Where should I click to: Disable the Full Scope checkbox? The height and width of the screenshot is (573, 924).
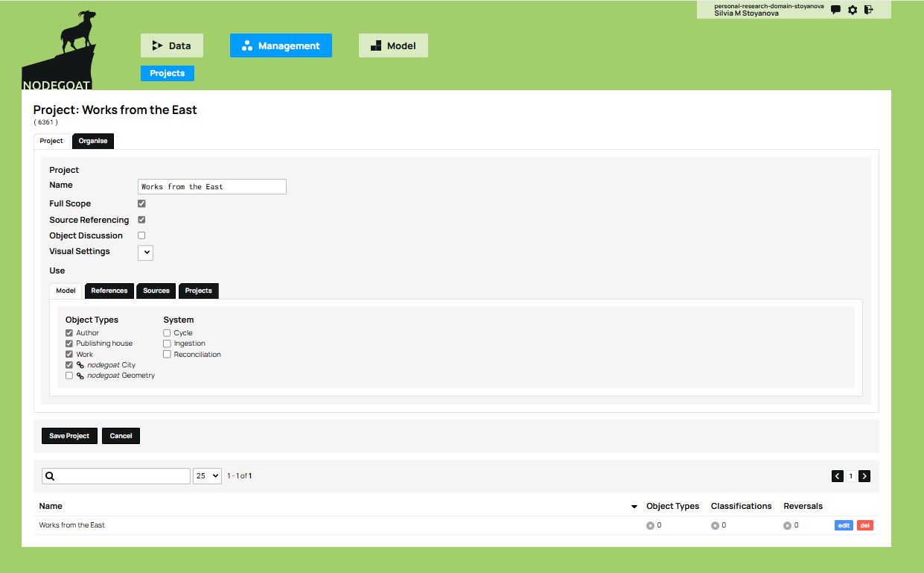coord(141,203)
